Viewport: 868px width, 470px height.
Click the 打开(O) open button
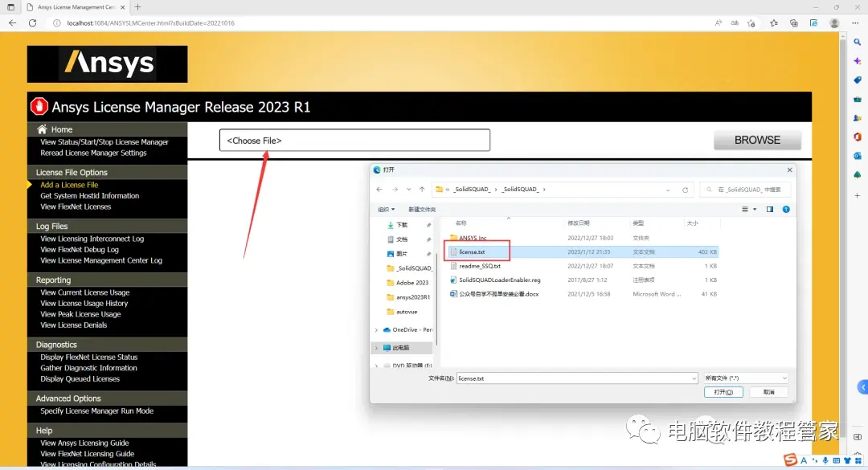(723, 392)
